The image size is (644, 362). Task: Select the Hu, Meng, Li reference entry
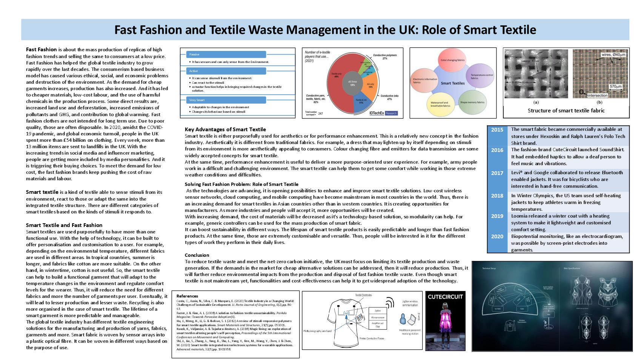pyautogui.click(x=234, y=323)
